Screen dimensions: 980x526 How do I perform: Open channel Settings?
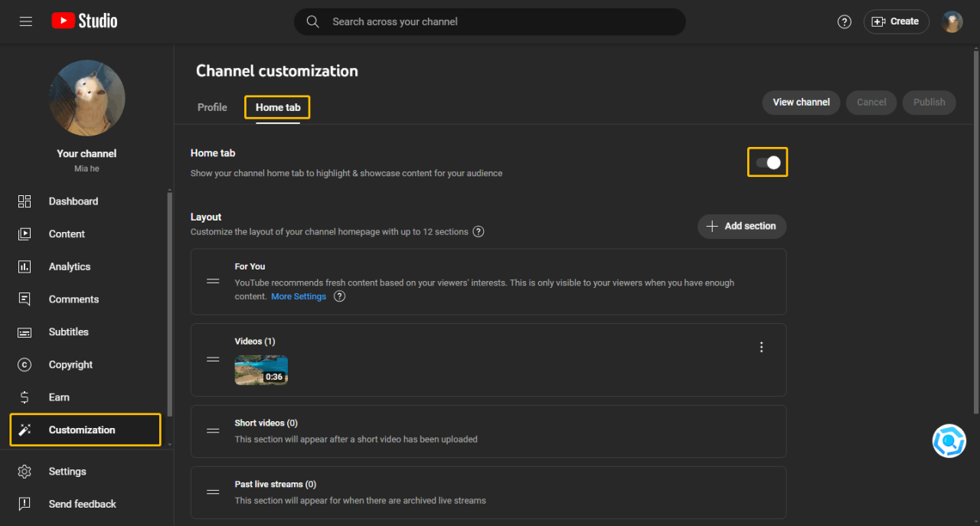(67, 471)
